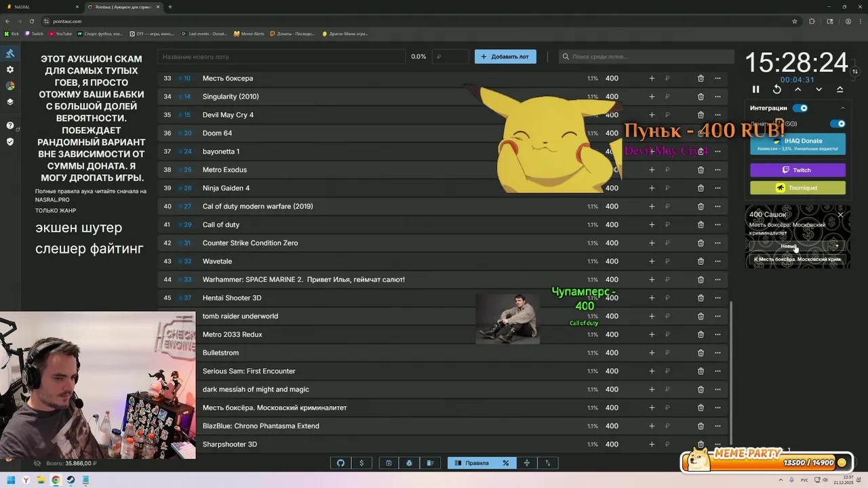Increase timer with the up chevron
The image size is (868, 488).
(798, 89)
